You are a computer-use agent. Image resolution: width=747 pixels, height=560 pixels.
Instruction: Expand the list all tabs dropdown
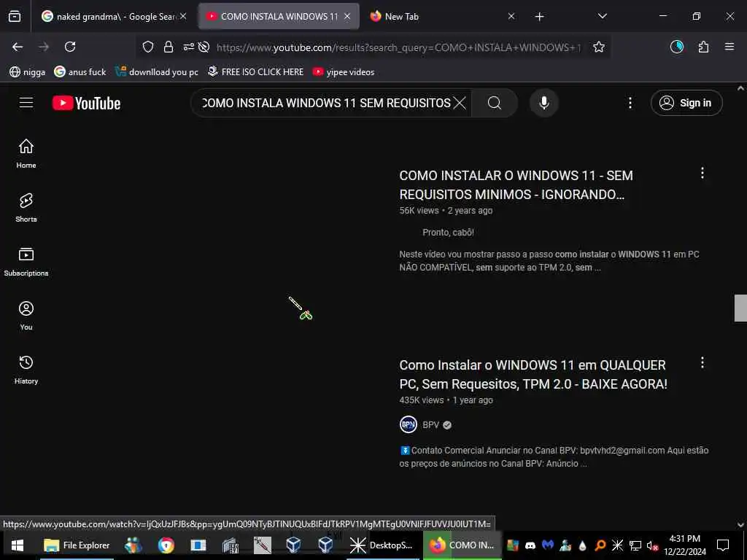[x=602, y=16]
